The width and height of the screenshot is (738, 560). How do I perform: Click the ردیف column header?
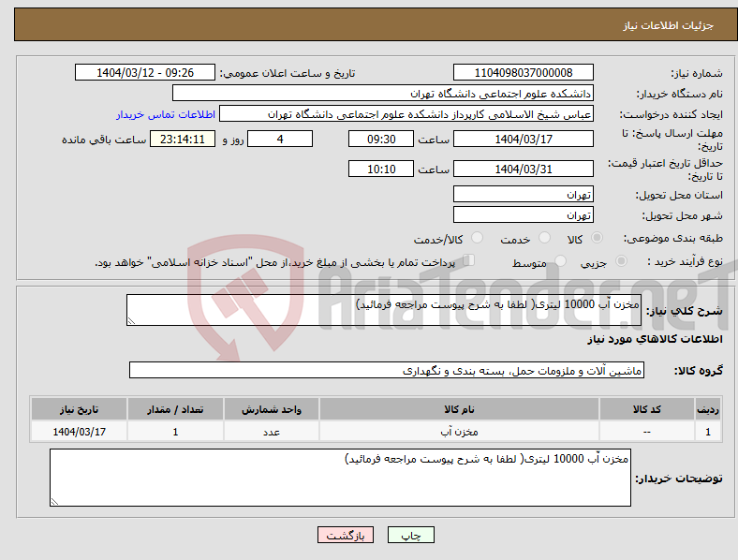(x=708, y=409)
